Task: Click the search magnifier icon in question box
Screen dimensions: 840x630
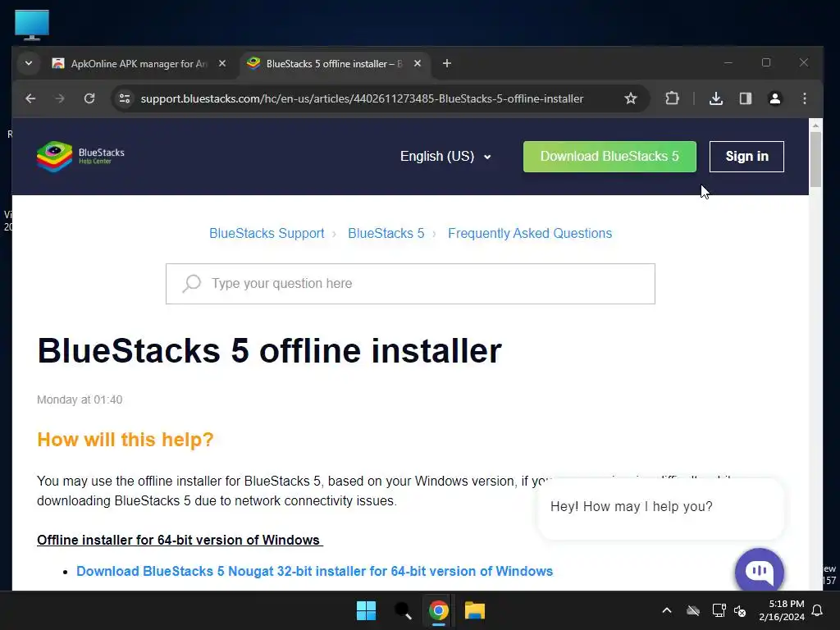Action: click(191, 283)
